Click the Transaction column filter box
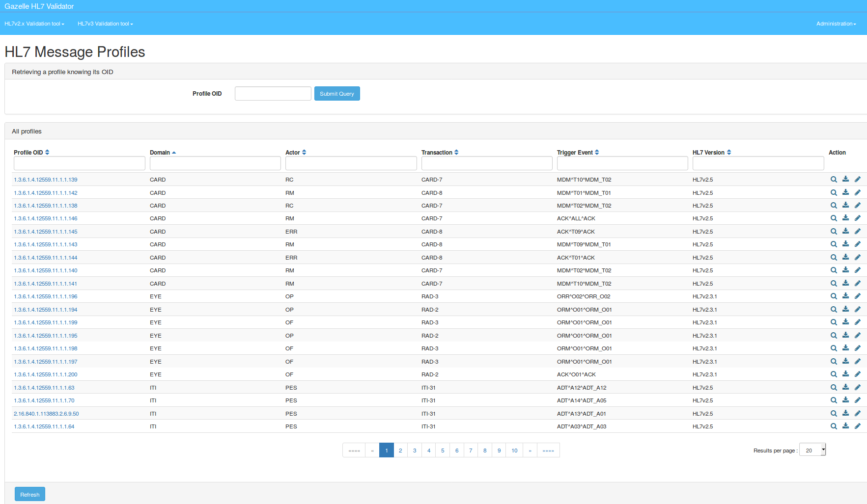The image size is (867, 504). [x=487, y=163]
